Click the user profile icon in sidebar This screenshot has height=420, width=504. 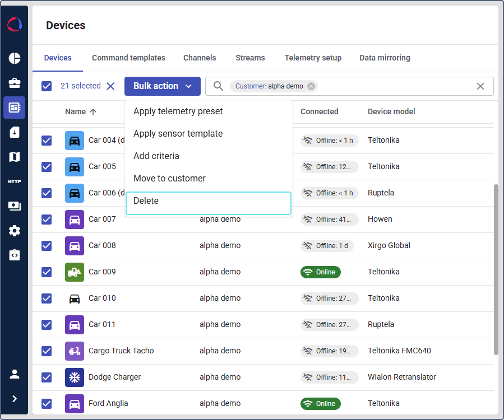pyautogui.click(x=15, y=374)
